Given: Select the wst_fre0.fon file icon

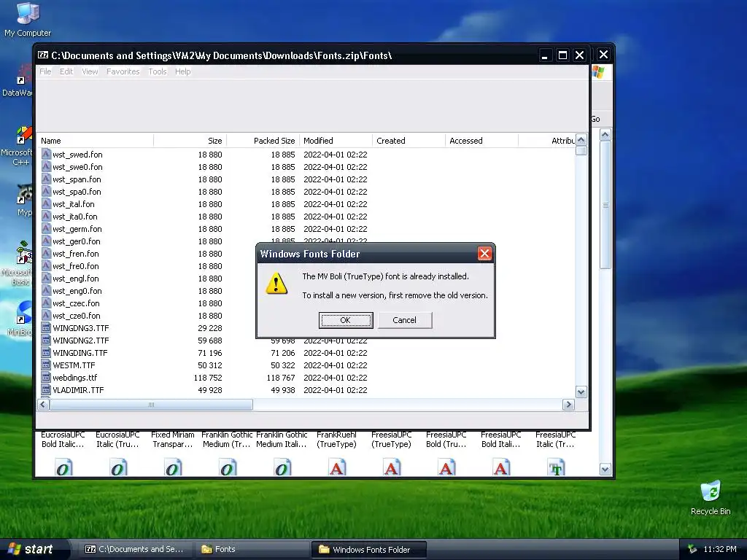Looking at the screenshot, I should pos(46,265).
